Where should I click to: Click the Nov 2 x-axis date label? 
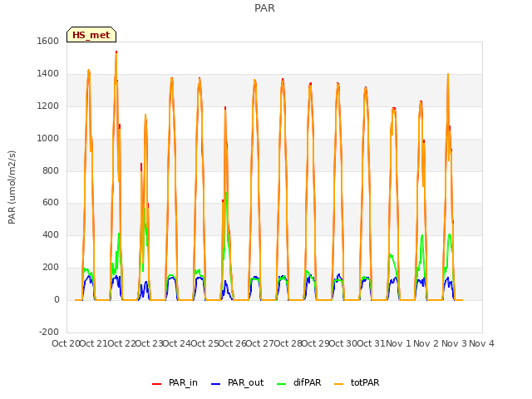[x=426, y=343]
